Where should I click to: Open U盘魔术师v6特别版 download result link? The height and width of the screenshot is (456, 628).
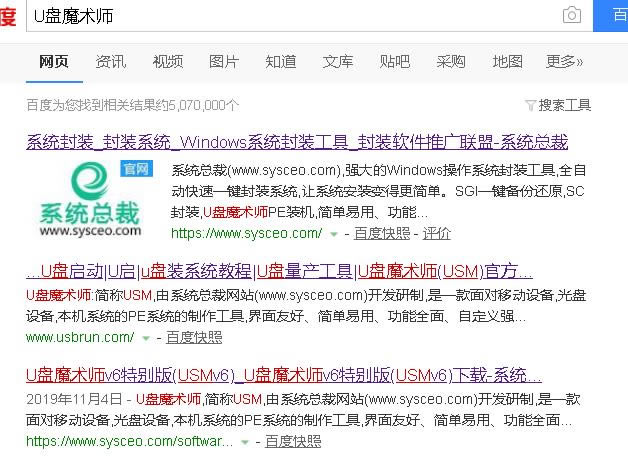[275, 376]
